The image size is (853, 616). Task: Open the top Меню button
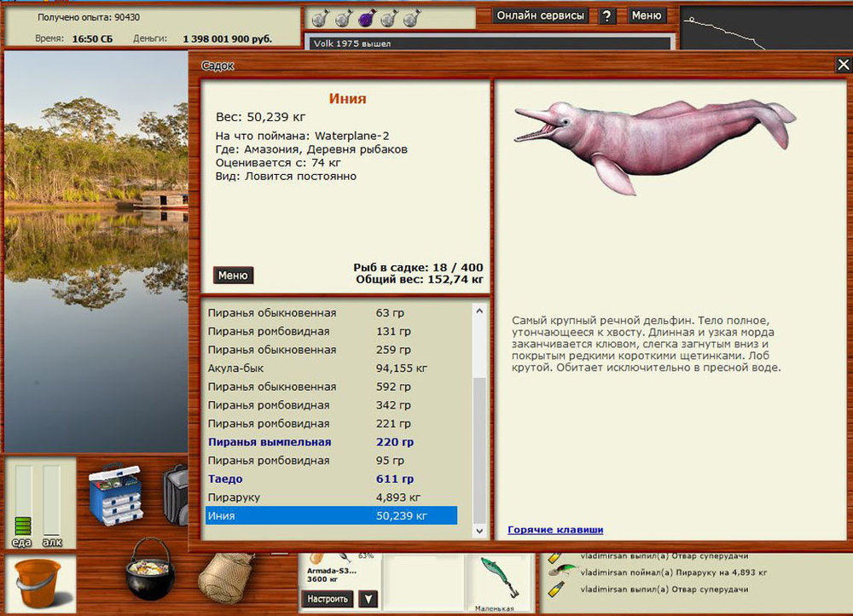[x=647, y=15]
